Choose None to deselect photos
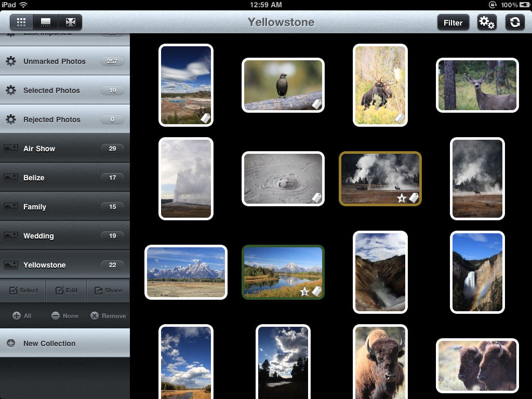532x399 pixels. [65, 316]
